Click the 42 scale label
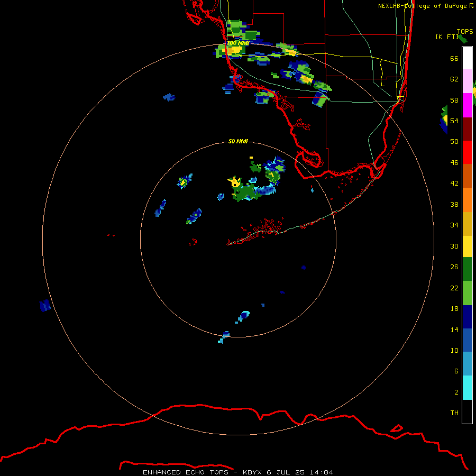The image size is (476, 476). 454,183
